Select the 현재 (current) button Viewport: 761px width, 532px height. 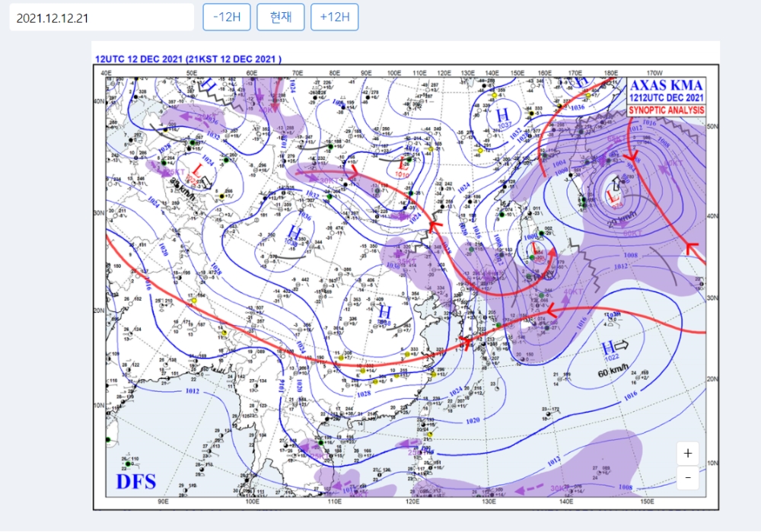281,17
